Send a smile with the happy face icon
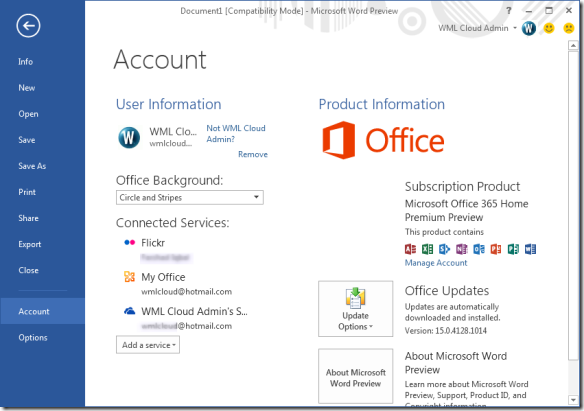Screen dimensions: 584x411 click(549, 28)
